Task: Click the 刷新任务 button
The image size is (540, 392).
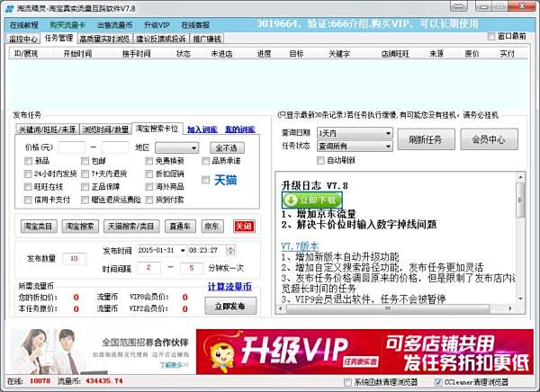Action: click(426, 139)
